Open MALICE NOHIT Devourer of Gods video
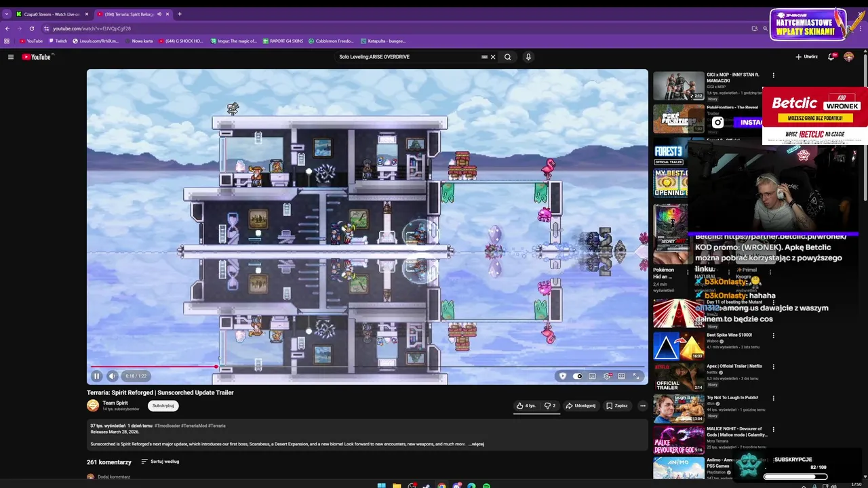This screenshot has height=488, width=868. [x=679, y=440]
